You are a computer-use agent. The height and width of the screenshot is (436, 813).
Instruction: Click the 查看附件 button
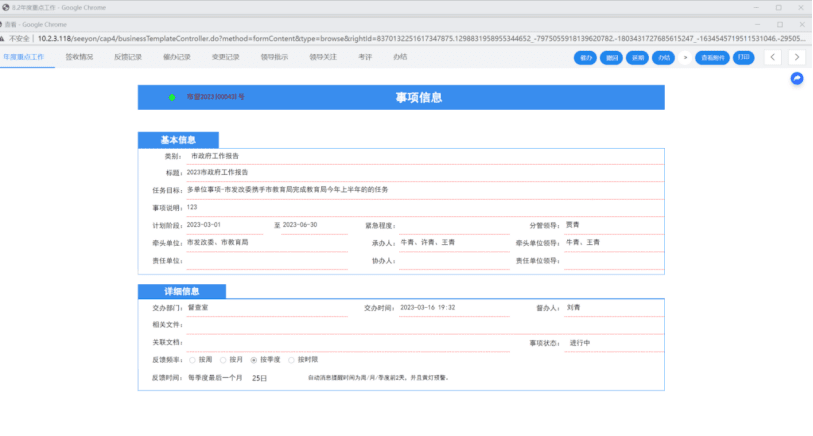coord(712,58)
